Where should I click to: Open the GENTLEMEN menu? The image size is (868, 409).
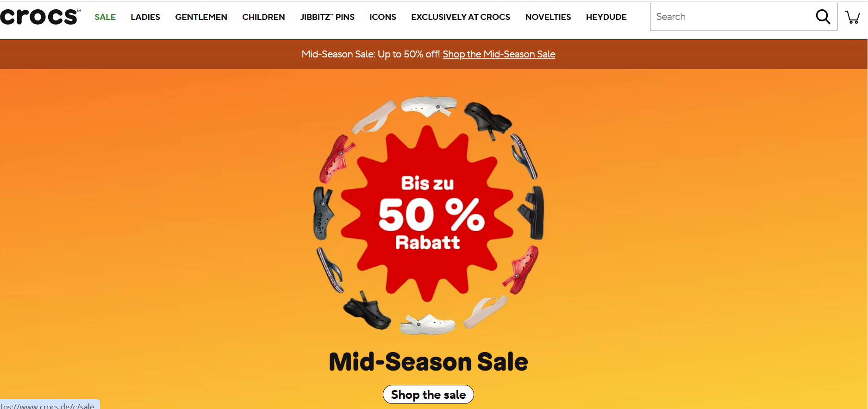pyautogui.click(x=201, y=17)
